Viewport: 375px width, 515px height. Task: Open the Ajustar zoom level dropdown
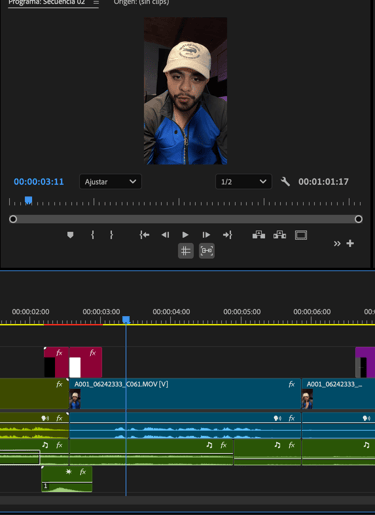tap(110, 182)
